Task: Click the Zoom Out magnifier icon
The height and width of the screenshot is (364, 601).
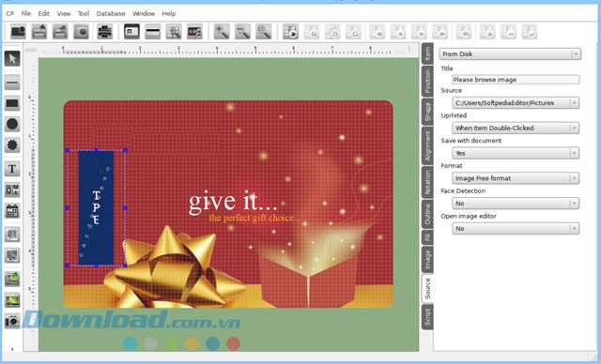Action: [242, 32]
